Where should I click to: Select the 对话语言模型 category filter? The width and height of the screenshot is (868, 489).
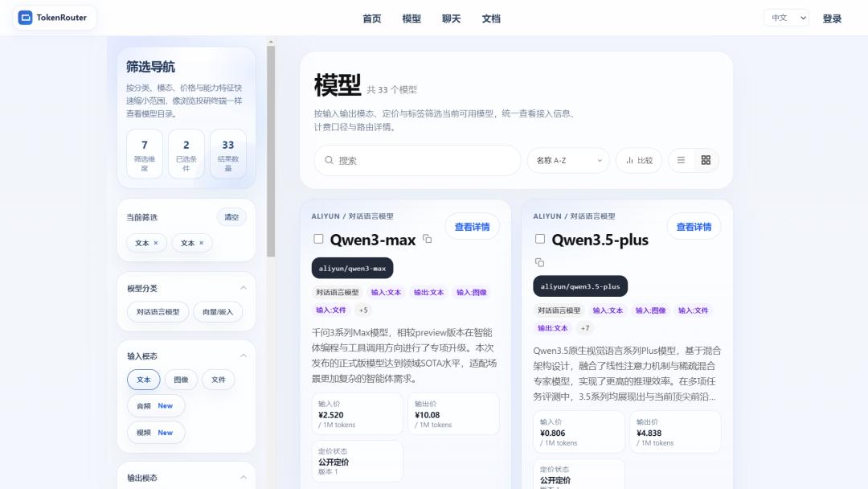[x=158, y=312]
